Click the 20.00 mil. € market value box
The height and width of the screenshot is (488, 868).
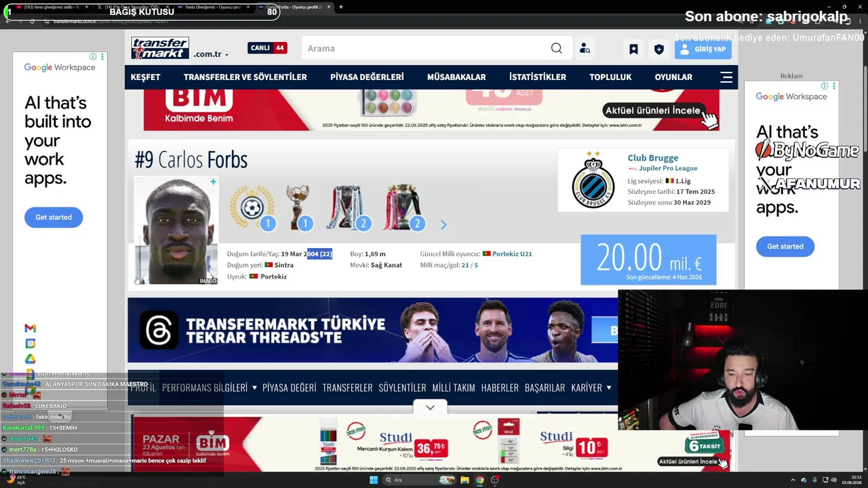pyautogui.click(x=648, y=260)
